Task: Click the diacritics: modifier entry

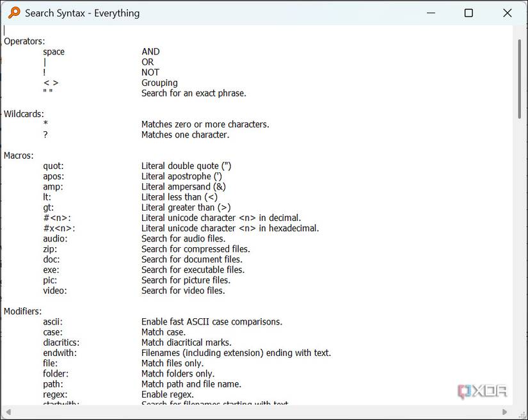Action: tap(61, 343)
